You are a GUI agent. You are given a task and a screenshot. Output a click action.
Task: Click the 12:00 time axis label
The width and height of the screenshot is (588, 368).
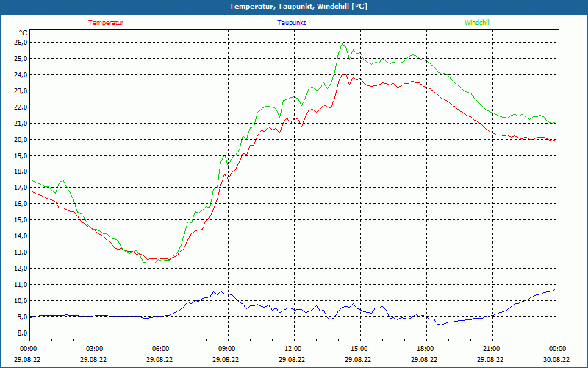tap(293, 349)
